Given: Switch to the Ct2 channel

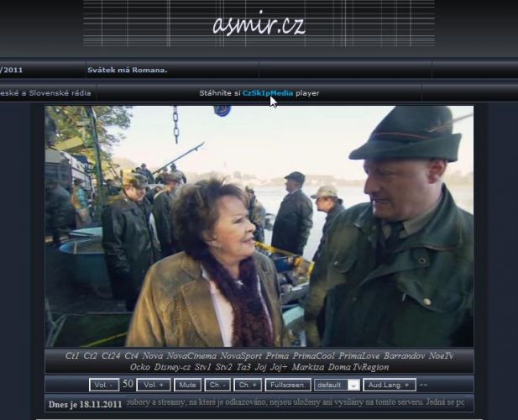Looking at the screenshot, I should [x=90, y=356].
